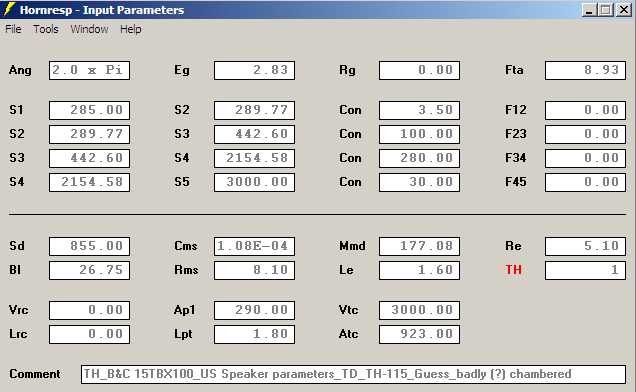Select the Con field showing 30.00
Viewport: 636px width, 392px height.
tap(419, 182)
